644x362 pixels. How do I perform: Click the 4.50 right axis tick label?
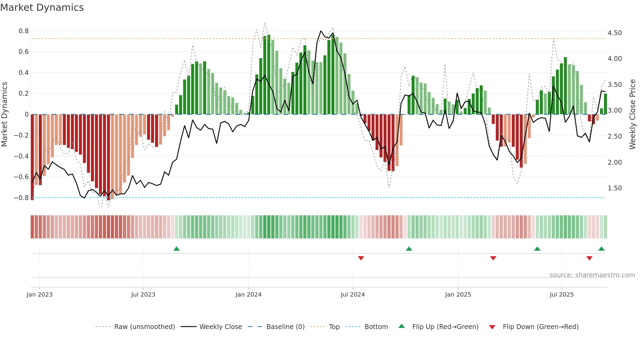615,33
